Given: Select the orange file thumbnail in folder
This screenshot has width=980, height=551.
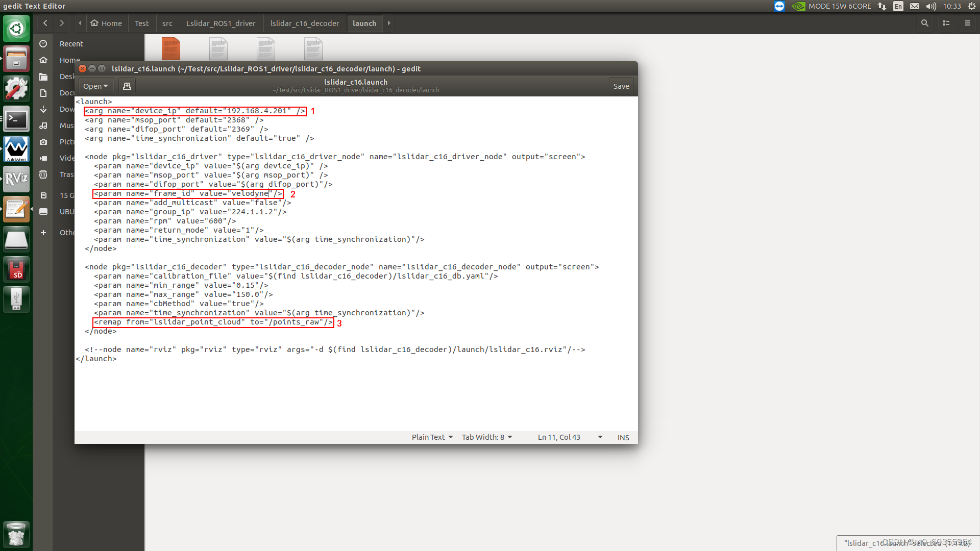Looking at the screenshot, I should click(171, 49).
